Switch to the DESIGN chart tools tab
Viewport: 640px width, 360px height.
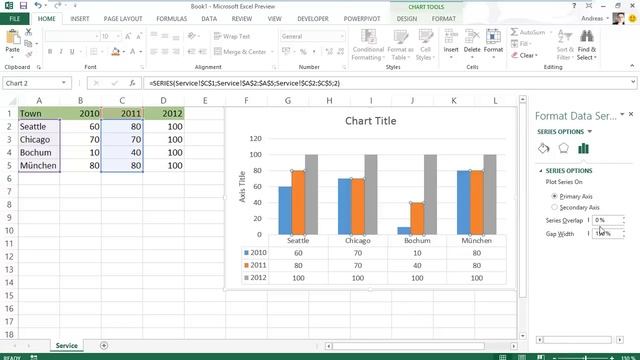click(407, 19)
